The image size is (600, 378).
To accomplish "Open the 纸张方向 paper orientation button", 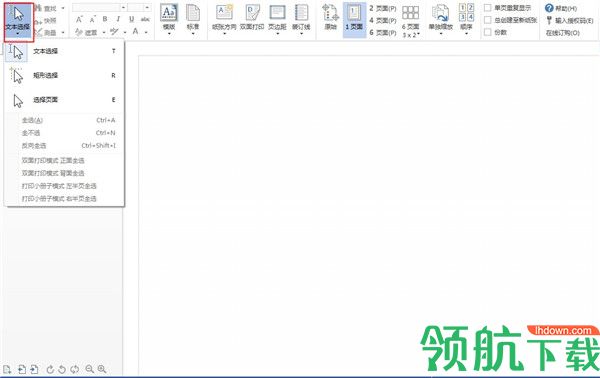I will coord(224,20).
